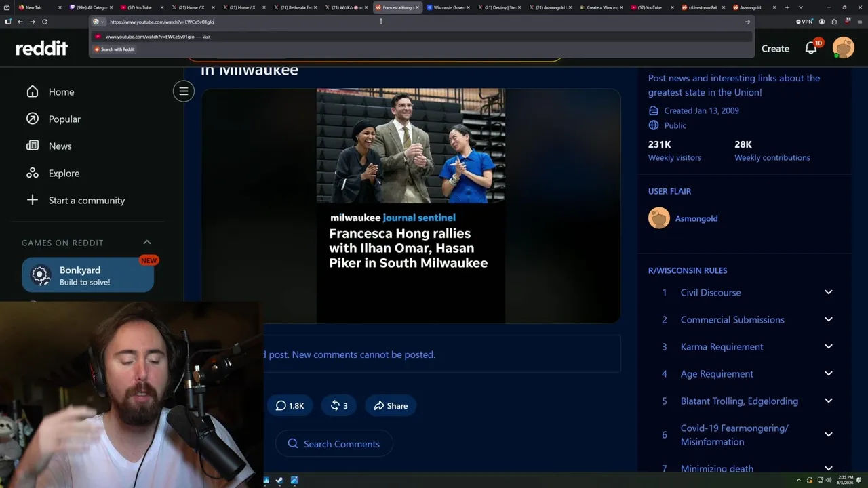Click the Share button on post
868x488 pixels.
coord(391,405)
